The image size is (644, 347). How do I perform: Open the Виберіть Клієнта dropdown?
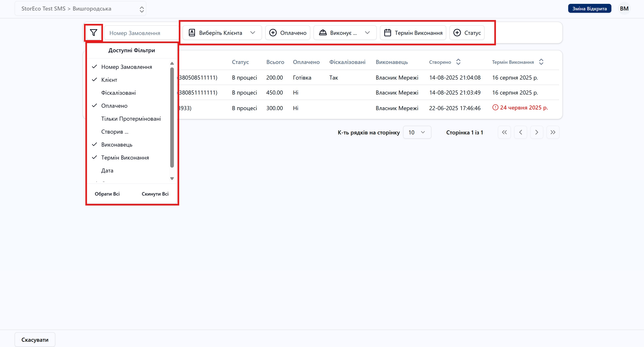coord(222,33)
